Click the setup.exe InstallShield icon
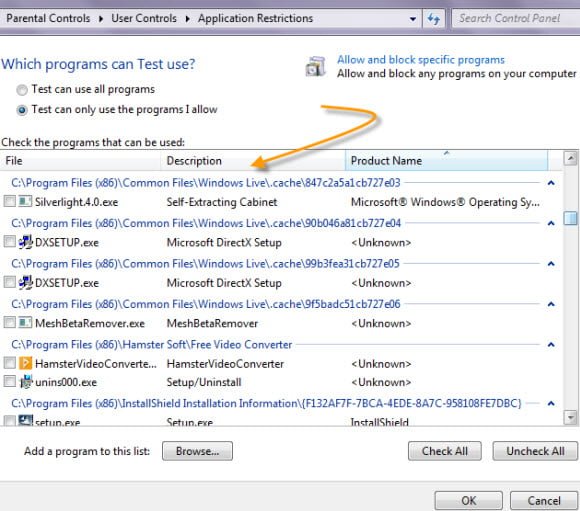This screenshot has width=580, height=511. (x=25, y=421)
